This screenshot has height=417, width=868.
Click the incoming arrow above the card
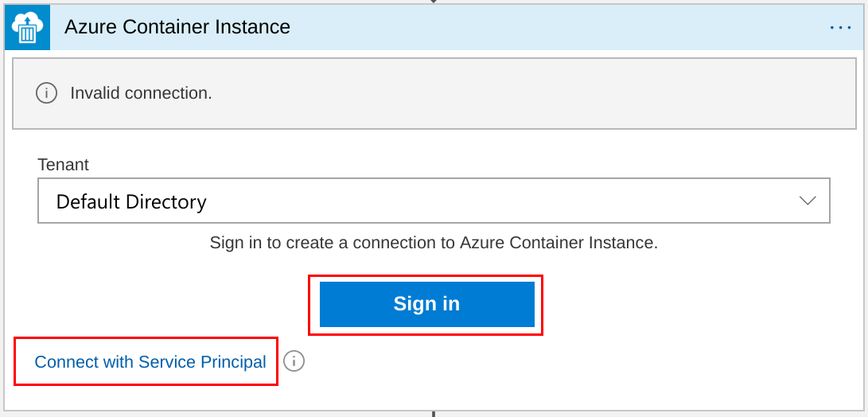(434, 2)
